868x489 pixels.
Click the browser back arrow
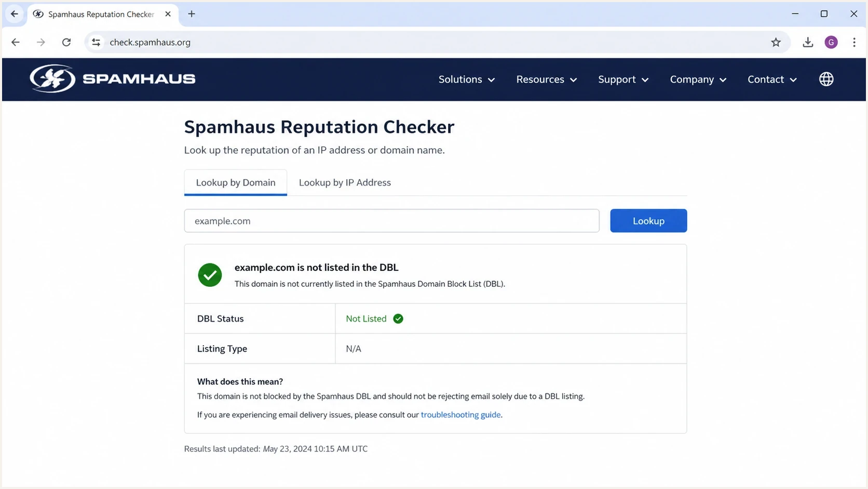tap(16, 42)
